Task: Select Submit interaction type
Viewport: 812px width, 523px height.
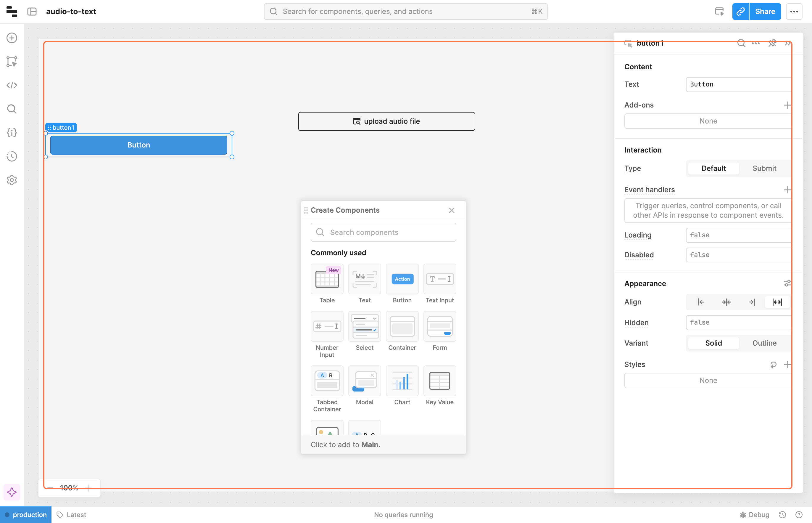Action: 764,169
